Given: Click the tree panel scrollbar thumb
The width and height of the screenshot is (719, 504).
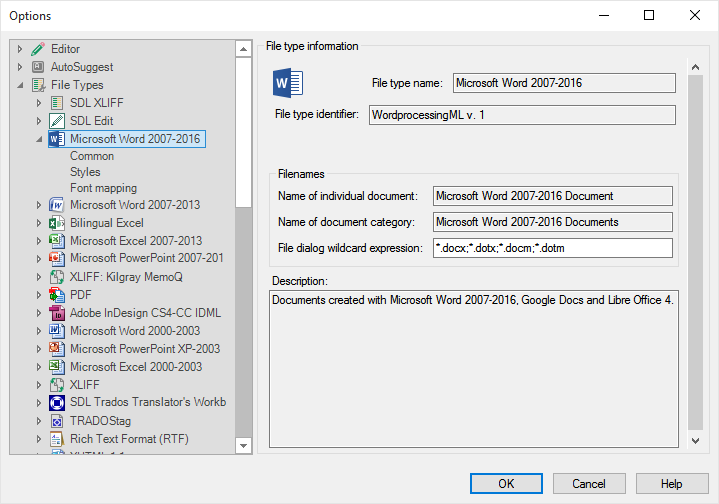Looking at the screenshot, I should [243, 132].
